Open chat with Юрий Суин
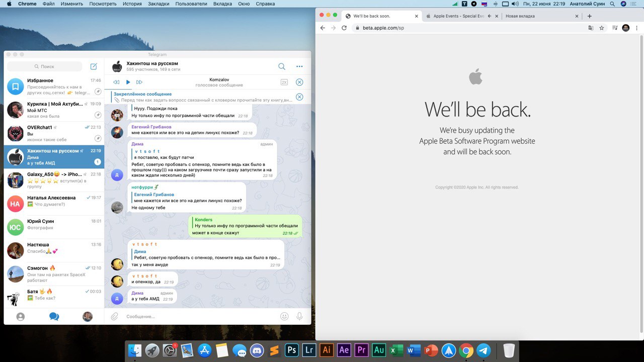 tap(54, 227)
